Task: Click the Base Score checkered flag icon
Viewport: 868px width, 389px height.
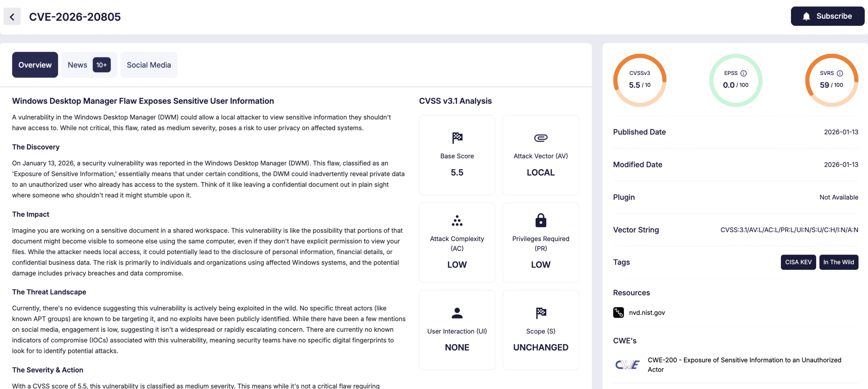Action: [x=457, y=138]
